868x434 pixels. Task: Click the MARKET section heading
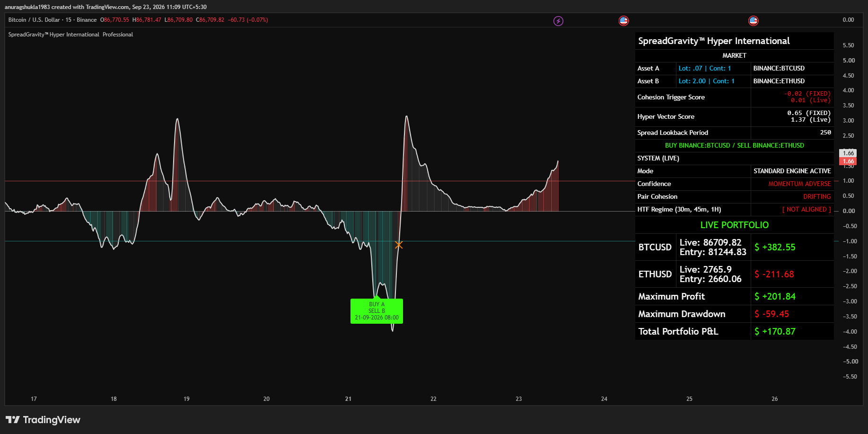(734, 56)
